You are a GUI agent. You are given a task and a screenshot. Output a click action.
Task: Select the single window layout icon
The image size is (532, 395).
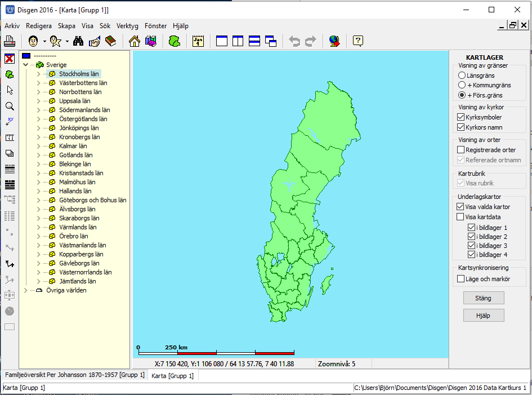(222, 41)
